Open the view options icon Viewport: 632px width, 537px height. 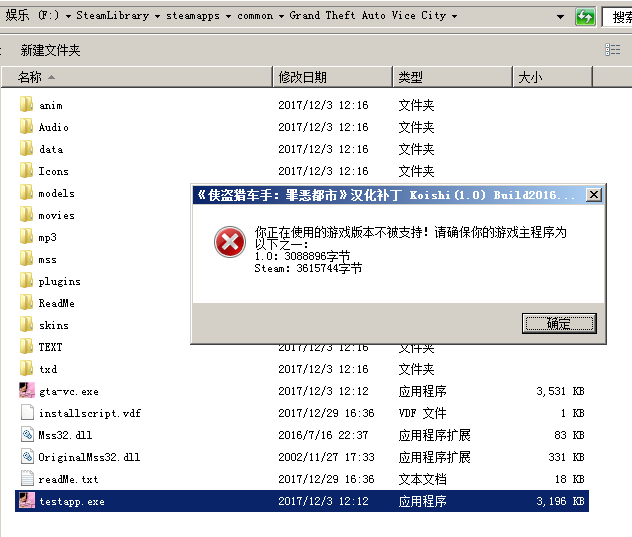pyautogui.click(x=612, y=50)
